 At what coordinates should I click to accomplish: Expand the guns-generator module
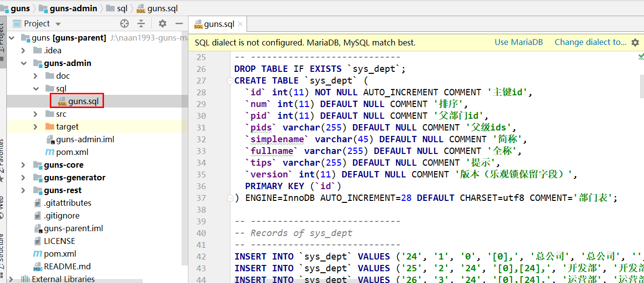pos(23,177)
